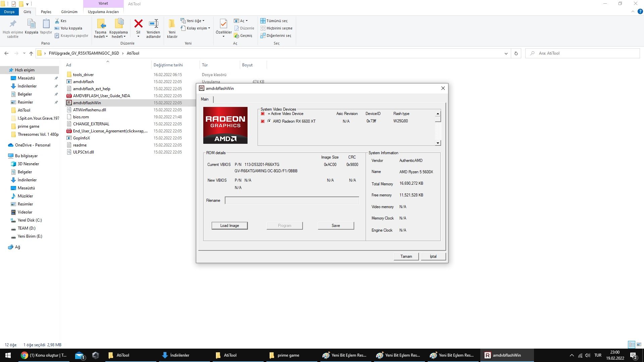Click the Filename input field
The height and width of the screenshot is (362, 644).
click(x=292, y=200)
